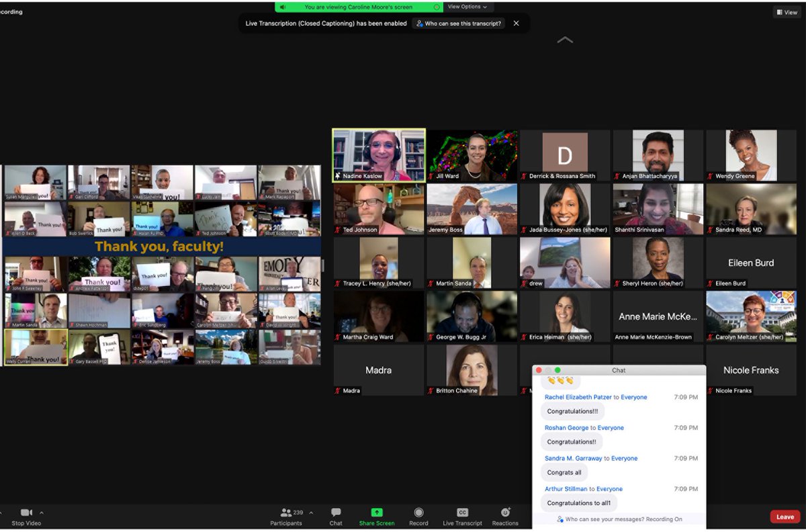Click the 'Thank you, faculty!' banner in shared screen
Viewport: 806px width, 532px height.
click(x=160, y=247)
